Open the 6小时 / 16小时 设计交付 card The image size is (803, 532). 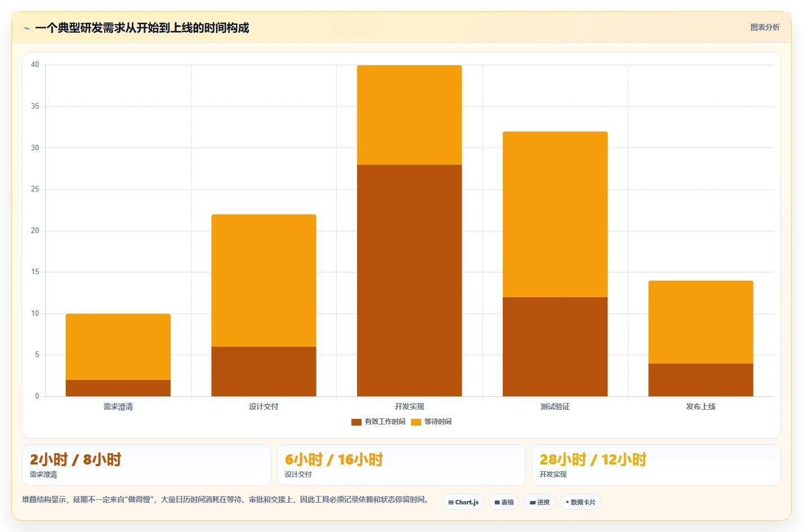click(x=401, y=465)
